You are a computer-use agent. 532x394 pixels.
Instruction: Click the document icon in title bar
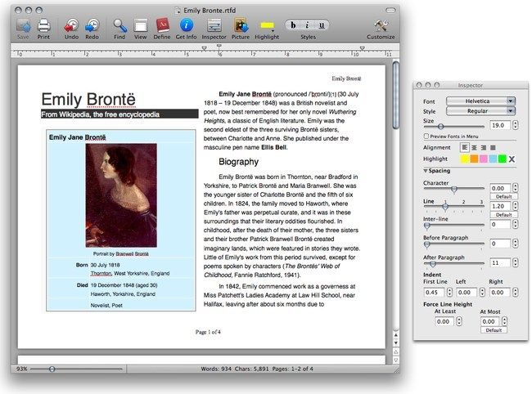coord(178,11)
